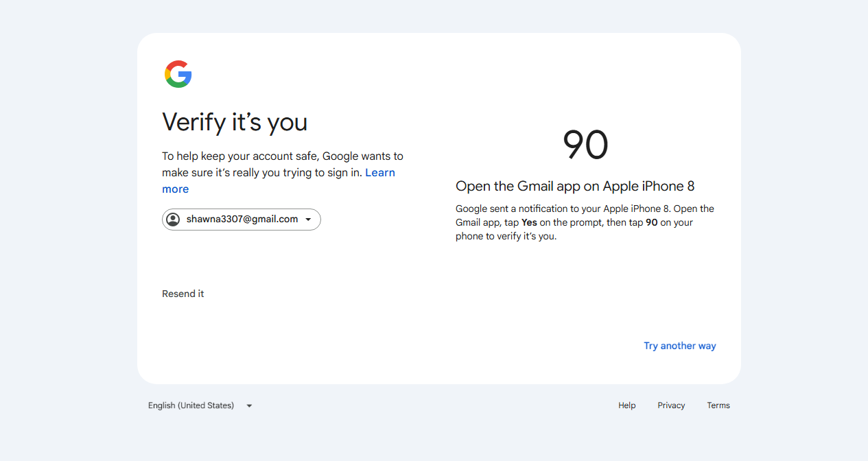Open the English (United States) language selector
This screenshot has width=868, height=461.
pyautogui.click(x=200, y=405)
